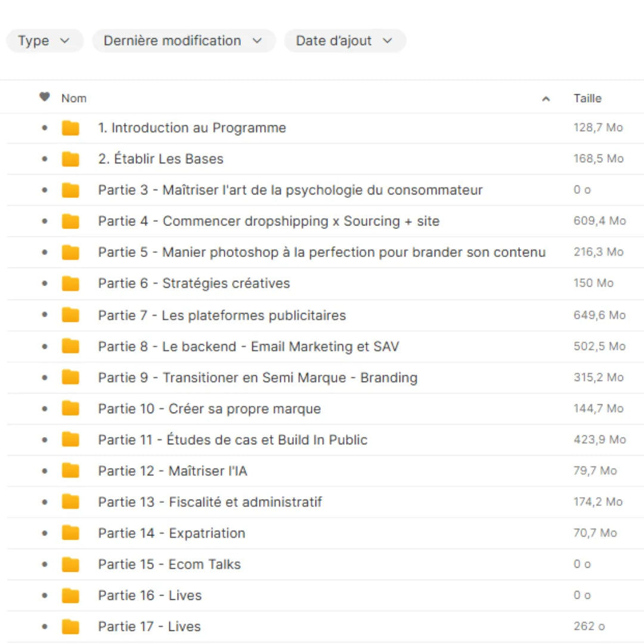
Task: Toggle favorite dot for Partie 6 Stratégies créatives
Action: (45, 284)
